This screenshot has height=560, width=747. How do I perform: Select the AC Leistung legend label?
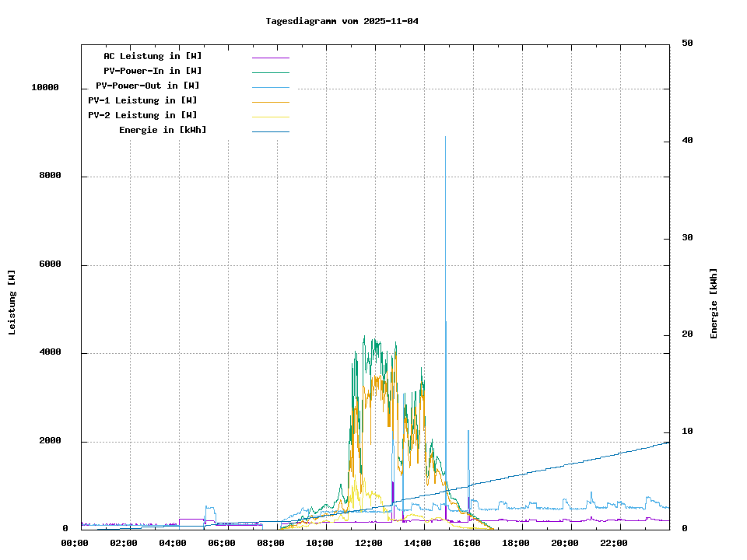tap(153, 56)
